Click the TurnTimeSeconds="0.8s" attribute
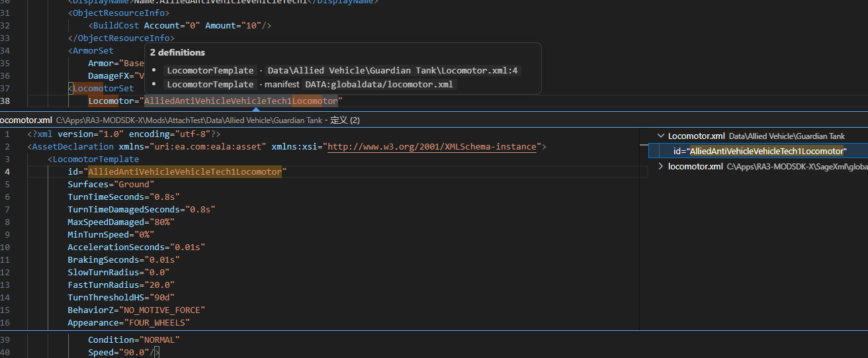This screenshot has height=358, width=868. (124, 197)
